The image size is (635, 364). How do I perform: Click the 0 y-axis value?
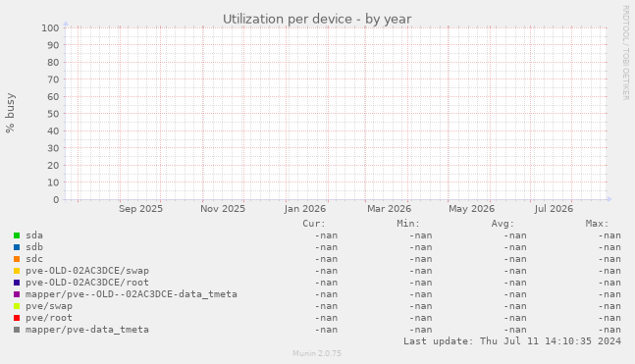pyautogui.click(x=56, y=199)
